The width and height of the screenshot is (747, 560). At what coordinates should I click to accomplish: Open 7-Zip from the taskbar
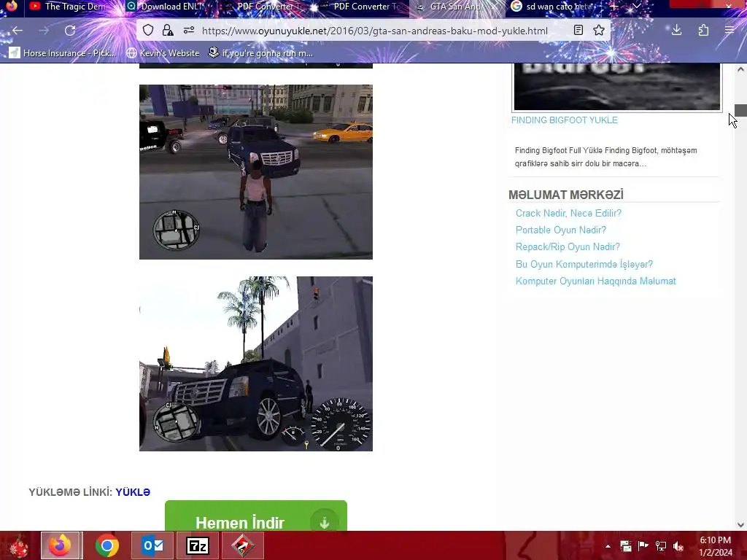[x=198, y=545]
